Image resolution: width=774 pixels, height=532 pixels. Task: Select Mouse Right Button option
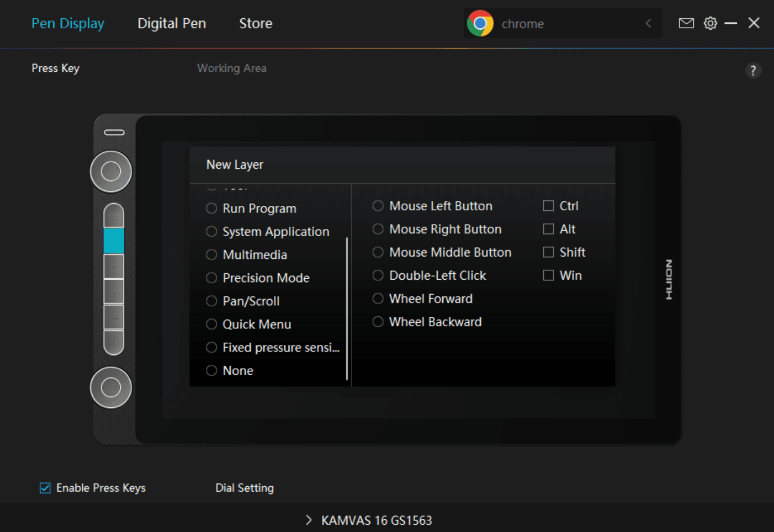tap(378, 229)
